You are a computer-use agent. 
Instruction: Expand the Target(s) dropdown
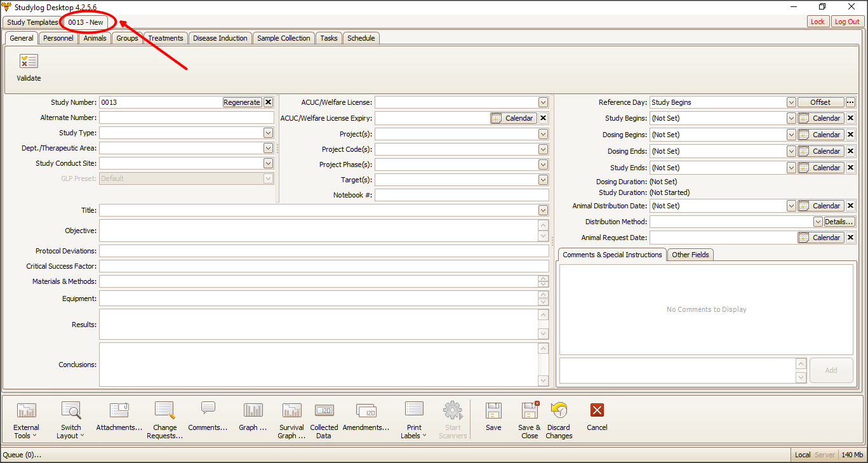[x=543, y=180]
